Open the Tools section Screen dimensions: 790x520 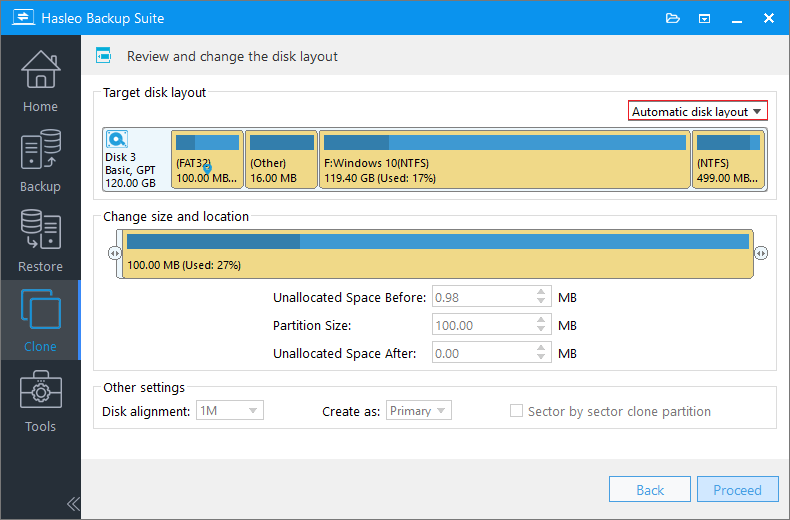[x=40, y=401]
